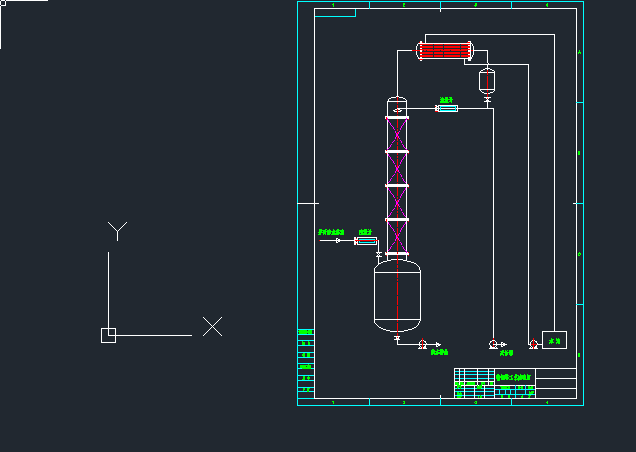
Task: Click the small vertical reflux drum vessel
Action: pyautogui.click(x=487, y=81)
